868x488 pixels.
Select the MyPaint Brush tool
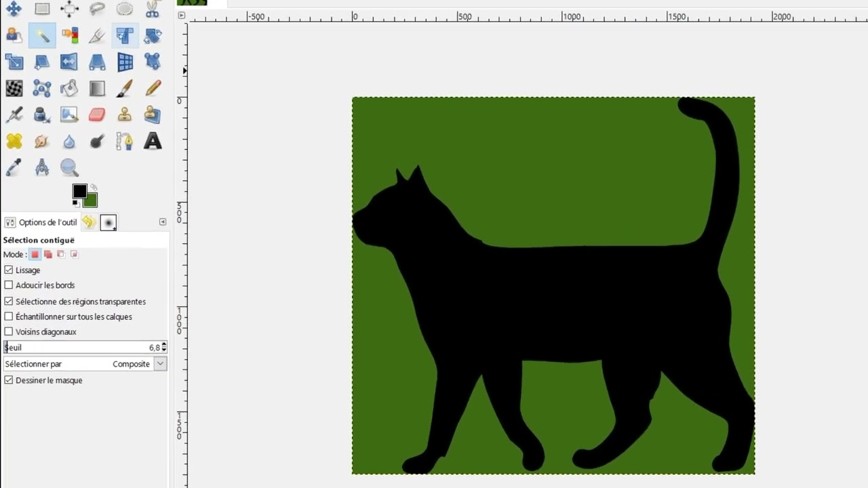click(x=69, y=115)
